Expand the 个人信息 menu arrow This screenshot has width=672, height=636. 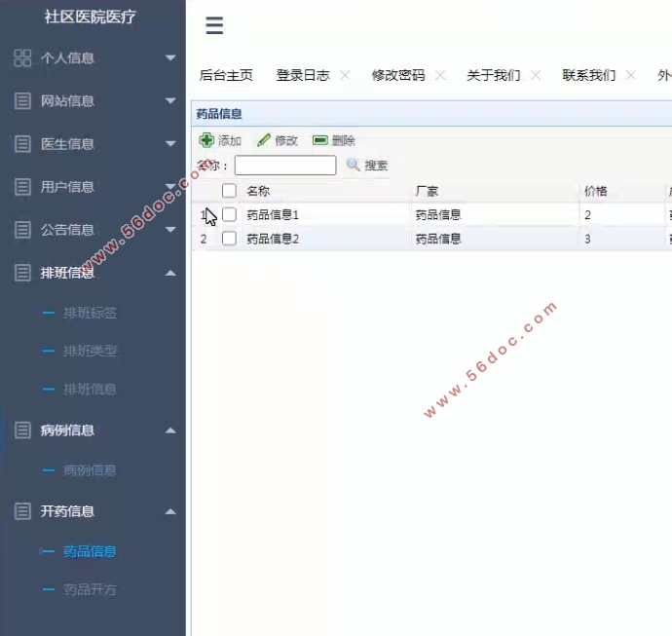click(170, 57)
